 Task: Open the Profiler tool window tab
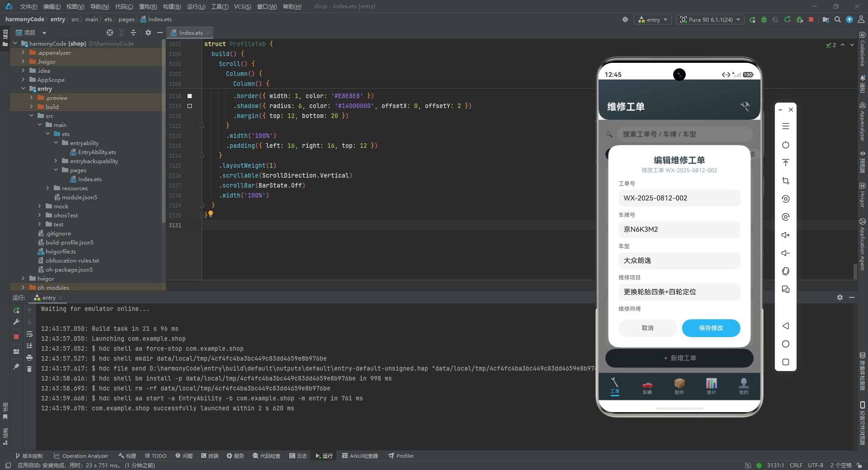[401, 456]
